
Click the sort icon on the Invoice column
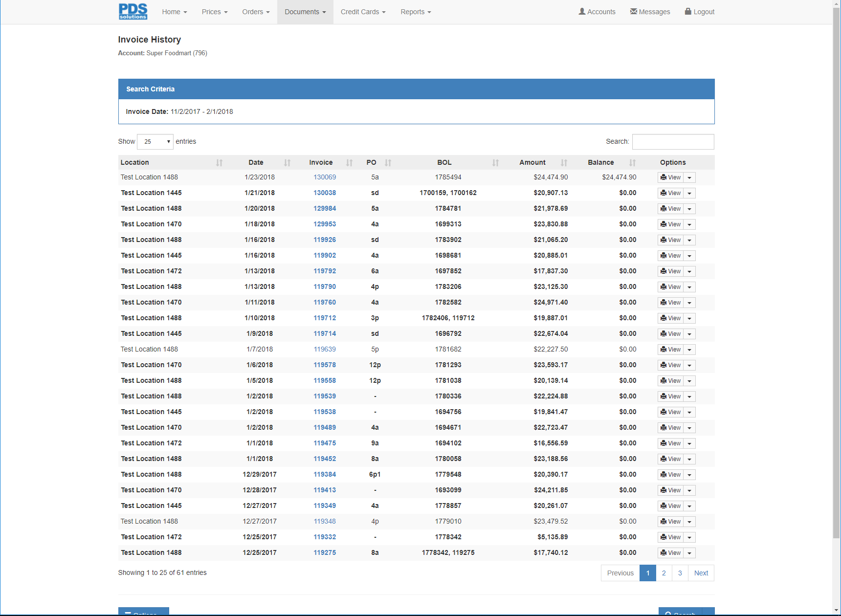349,162
